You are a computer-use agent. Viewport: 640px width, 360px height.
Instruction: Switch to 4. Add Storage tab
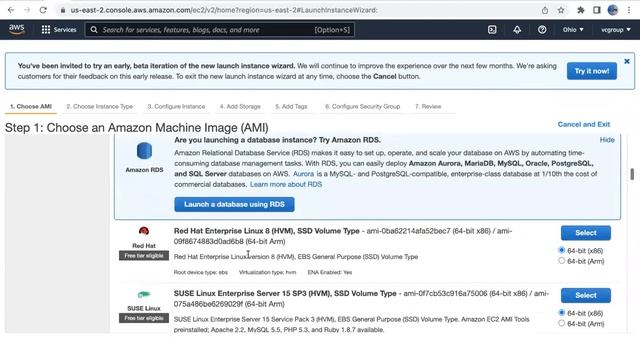(240, 107)
